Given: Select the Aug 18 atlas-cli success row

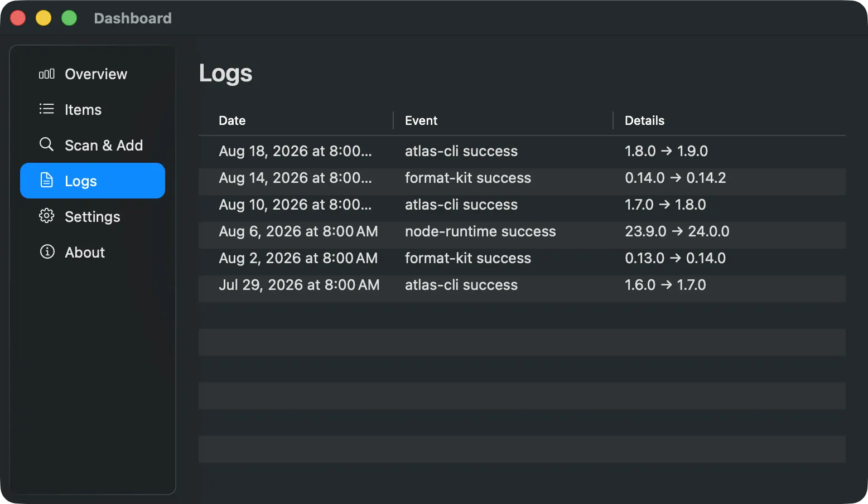Looking at the screenshot, I should (522, 151).
